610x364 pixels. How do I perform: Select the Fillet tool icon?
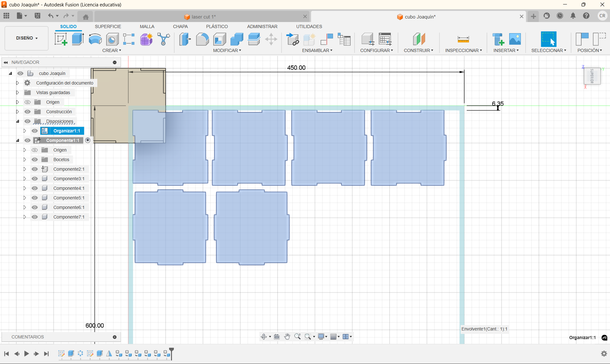tap(202, 39)
